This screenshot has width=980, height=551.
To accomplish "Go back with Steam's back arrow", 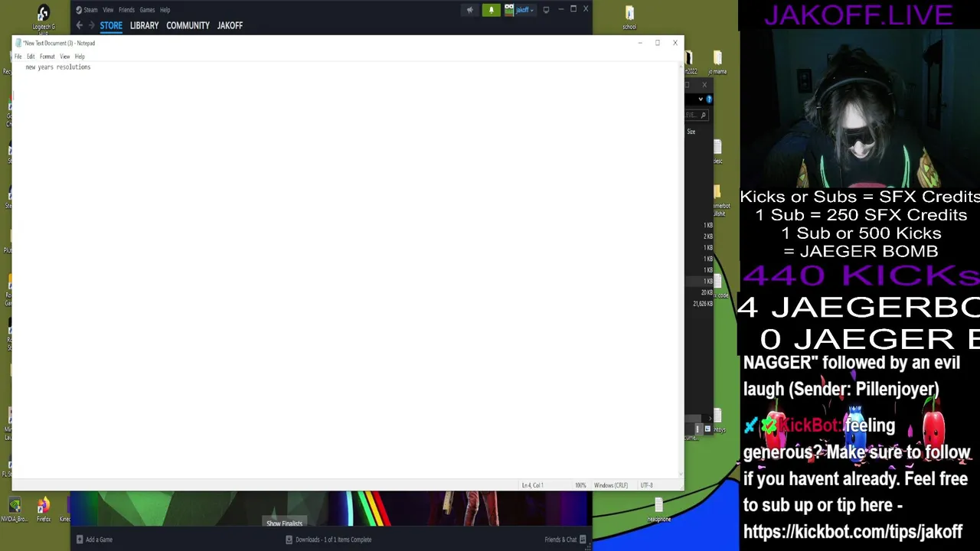I will [x=79, y=25].
